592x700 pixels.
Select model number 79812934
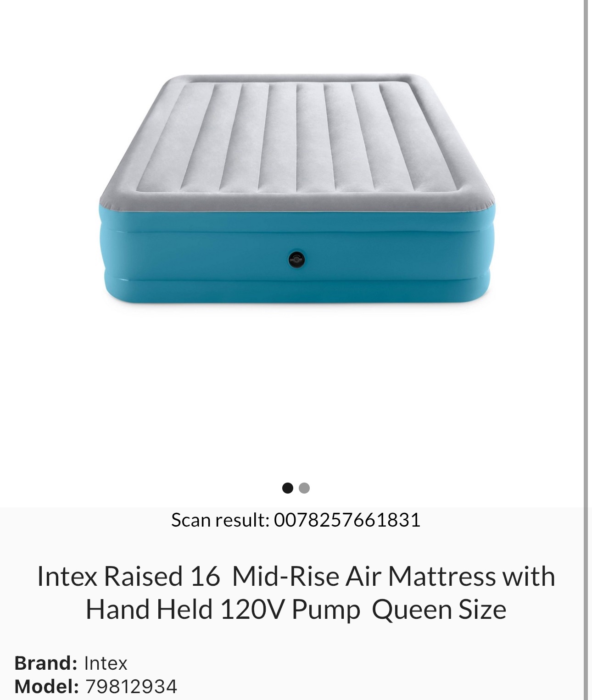(131, 687)
